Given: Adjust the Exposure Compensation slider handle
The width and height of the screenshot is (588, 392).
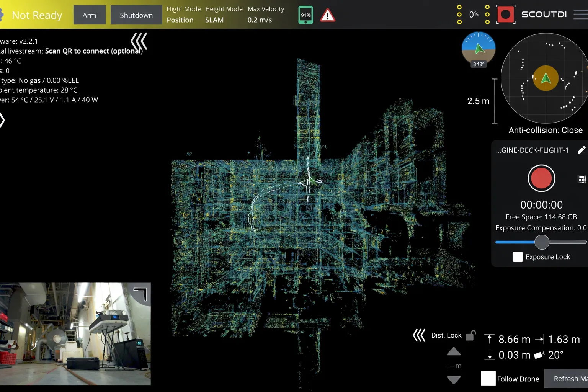Looking at the screenshot, I should (x=542, y=242).
